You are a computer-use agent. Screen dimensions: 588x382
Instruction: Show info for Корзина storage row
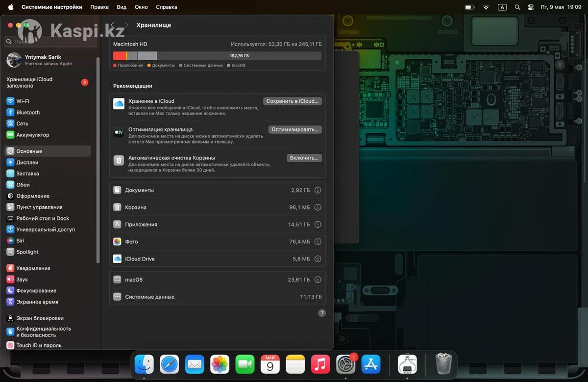(x=318, y=207)
